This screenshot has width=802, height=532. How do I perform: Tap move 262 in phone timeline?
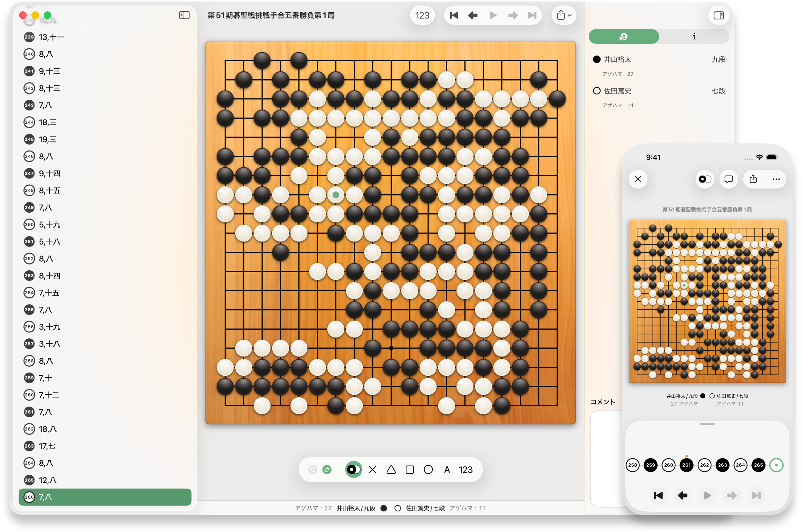click(705, 465)
